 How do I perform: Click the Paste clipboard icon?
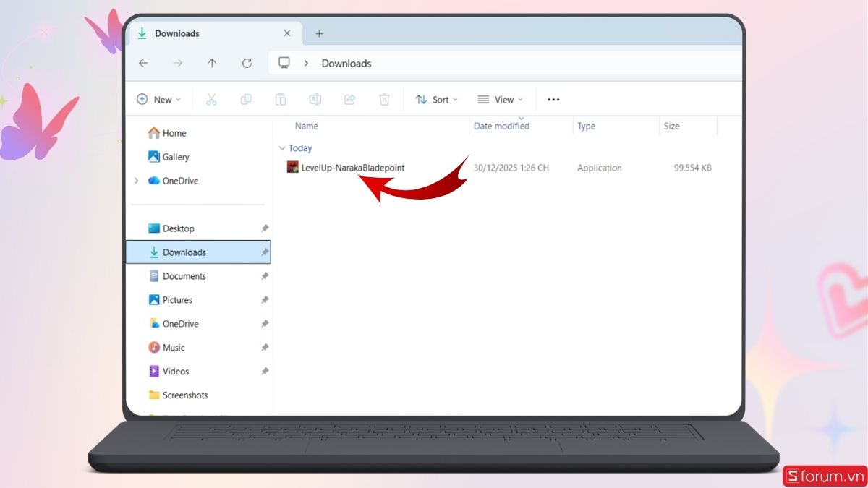[281, 100]
